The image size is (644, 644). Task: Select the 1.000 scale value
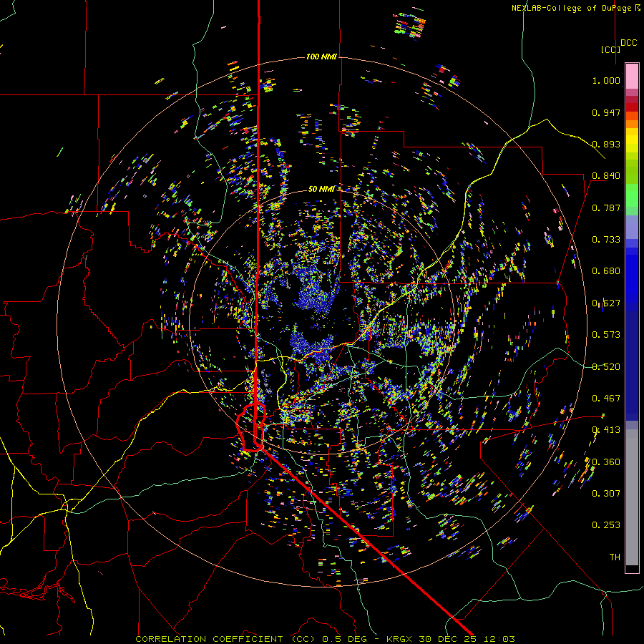(606, 80)
